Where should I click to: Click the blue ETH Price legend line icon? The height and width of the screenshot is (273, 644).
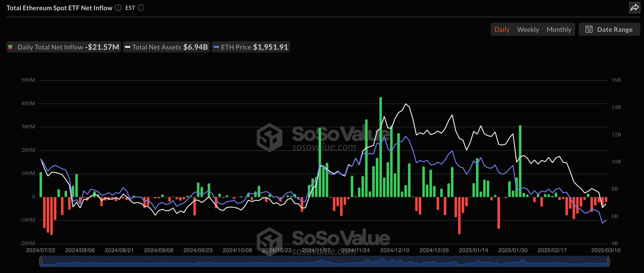point(216,47)
